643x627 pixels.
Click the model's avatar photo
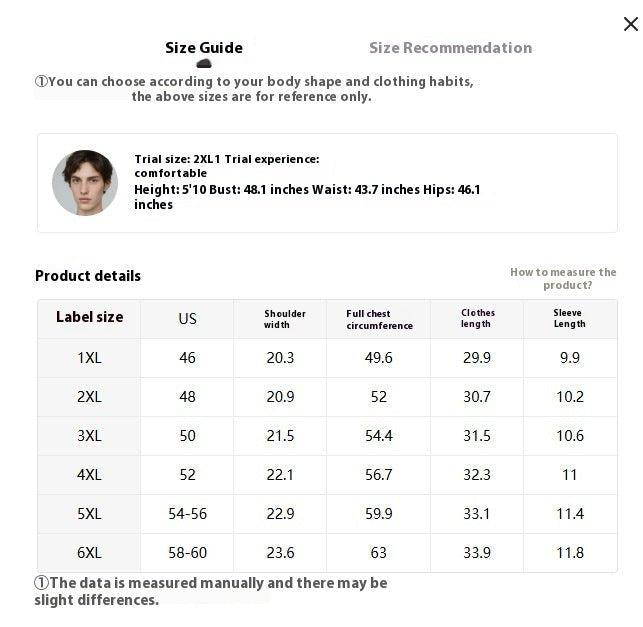pos(85,183)
